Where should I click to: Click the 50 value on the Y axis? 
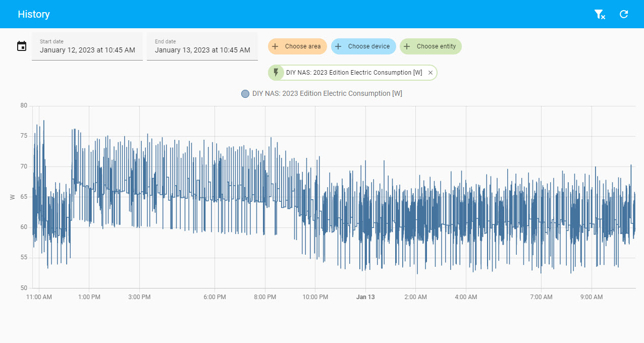tap(24, 288)
